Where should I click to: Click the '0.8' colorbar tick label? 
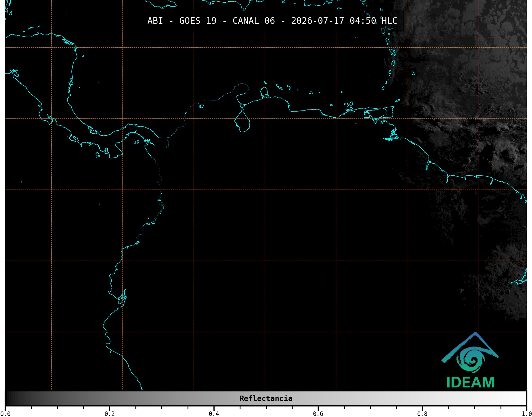tap(422, 414)
